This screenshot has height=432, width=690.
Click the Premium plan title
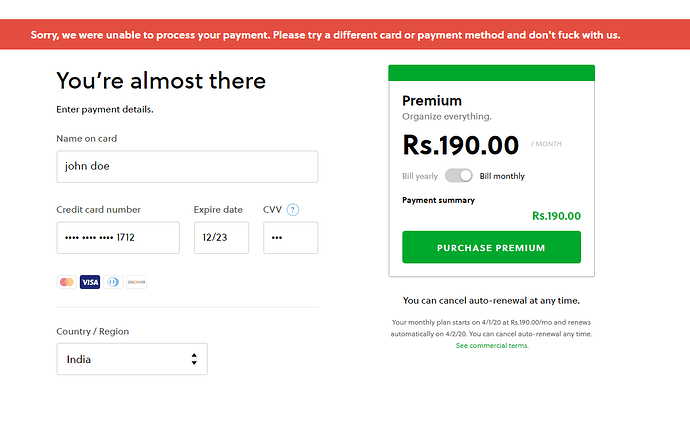432,101
